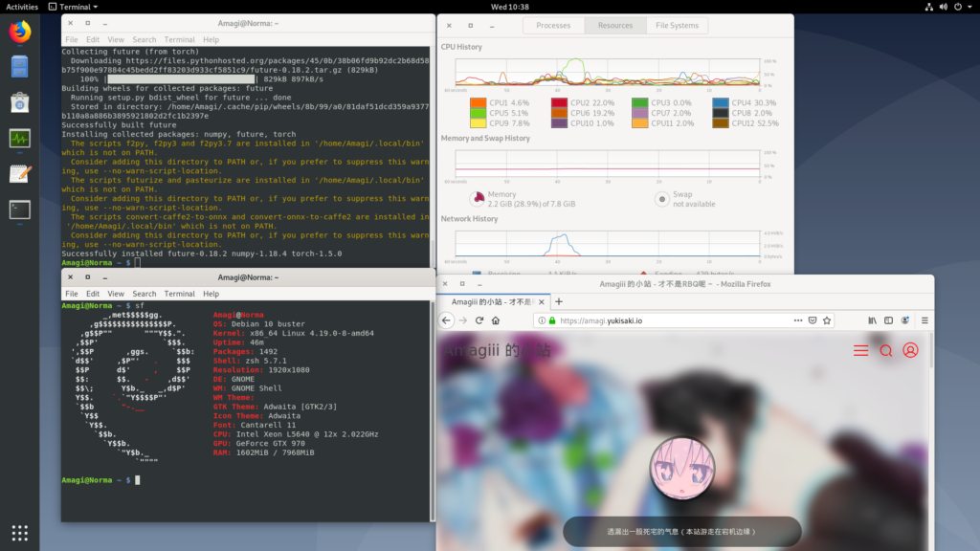
Task: Open File menu in lower terminal
Action: (72, 294)
